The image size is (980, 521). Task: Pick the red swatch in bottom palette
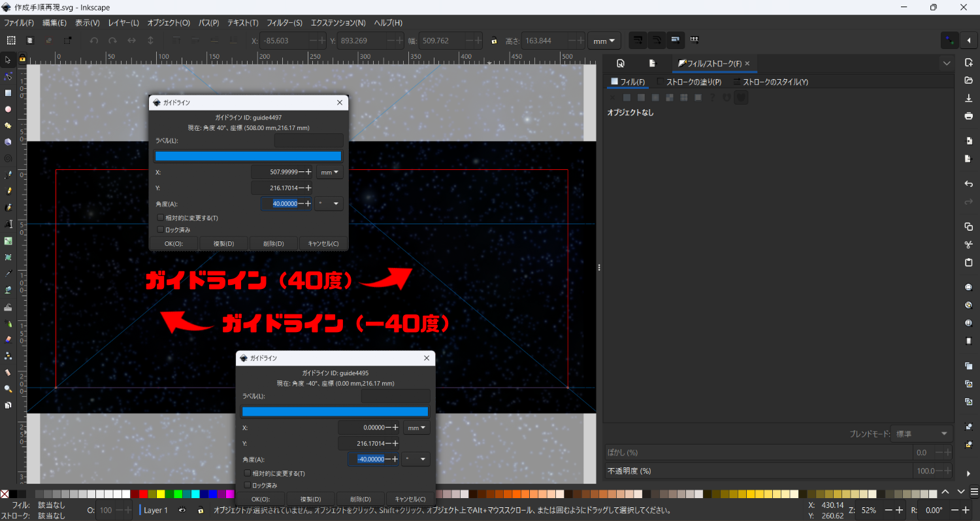[x=143, y=494]
